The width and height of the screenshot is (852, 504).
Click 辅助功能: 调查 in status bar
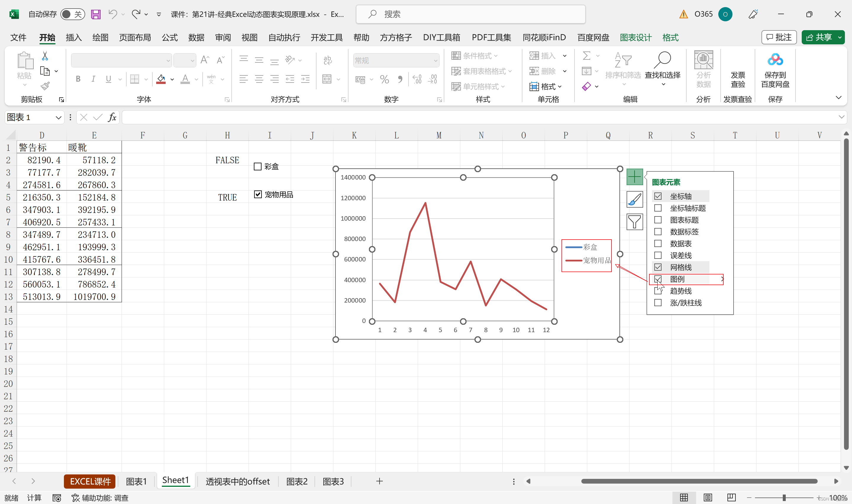click(100, 498)
